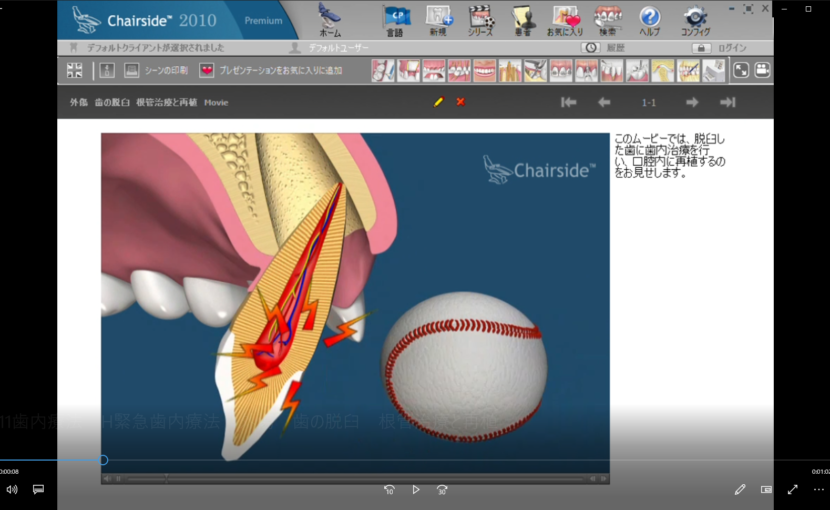Skip forward 30 seconds
The image size is (830, 510).
[442, 490]
